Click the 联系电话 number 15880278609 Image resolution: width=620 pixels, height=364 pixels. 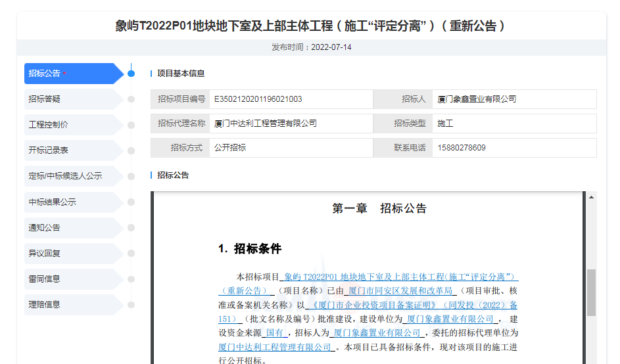coord(460,148)
